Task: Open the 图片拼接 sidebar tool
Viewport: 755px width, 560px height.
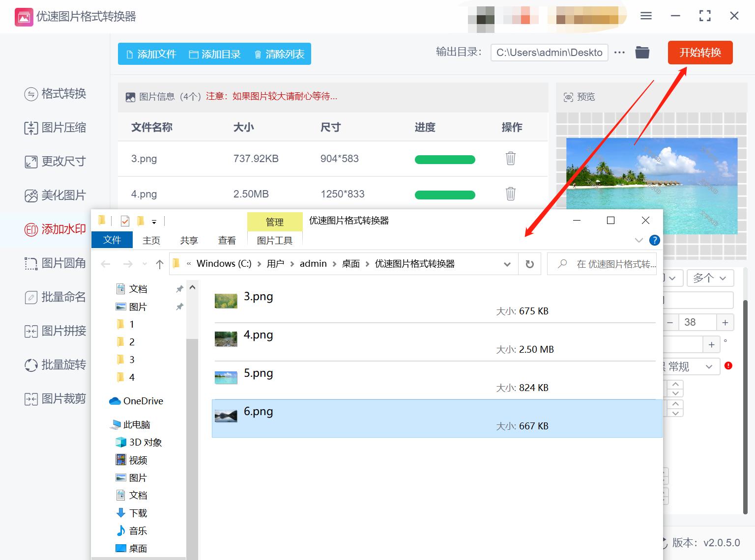Action: (x=55, y=331)
